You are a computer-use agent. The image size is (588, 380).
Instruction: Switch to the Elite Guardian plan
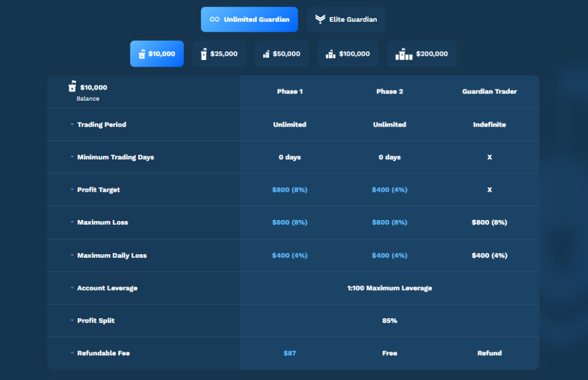pyautogui.click(x=346, y=19)
